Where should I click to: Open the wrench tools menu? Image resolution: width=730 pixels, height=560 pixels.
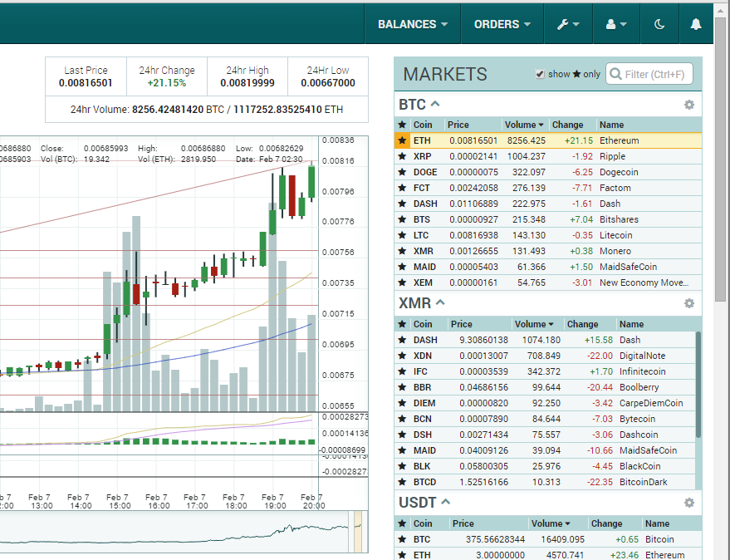pyautogui.click(x=568, y=24)
